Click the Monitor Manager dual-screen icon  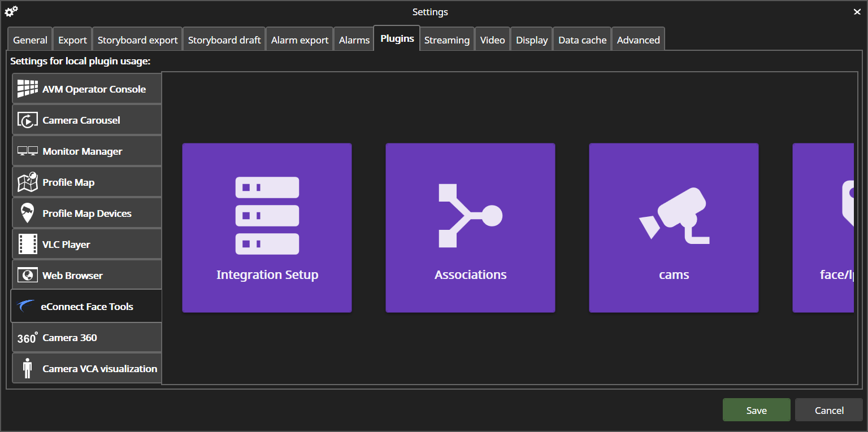point(27,151)
